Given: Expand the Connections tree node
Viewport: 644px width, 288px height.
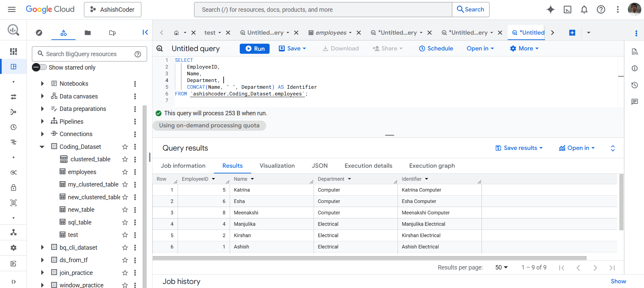Looking at the screenshot, I should (42, 134).
